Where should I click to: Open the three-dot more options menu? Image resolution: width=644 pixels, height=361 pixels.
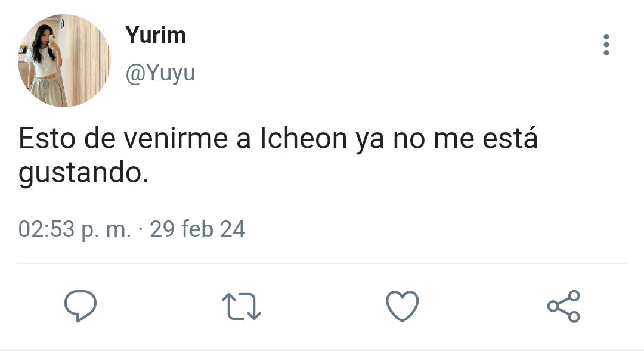coord(606,45)
